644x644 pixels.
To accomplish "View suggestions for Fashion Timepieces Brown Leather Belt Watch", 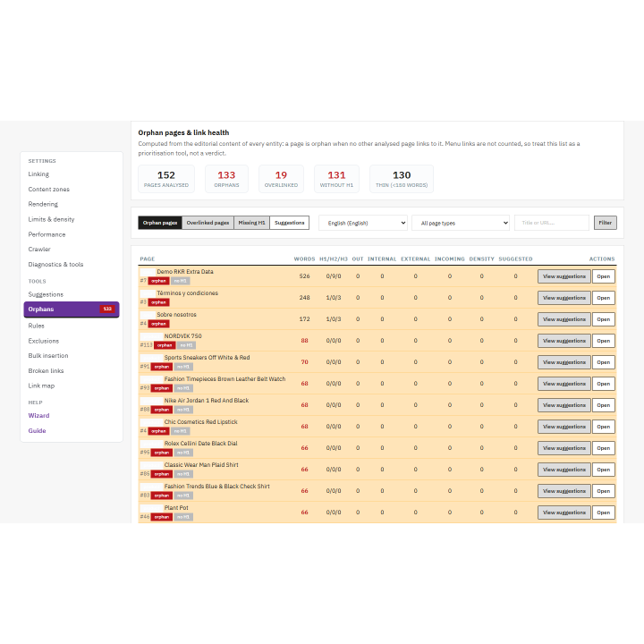I will 563,384.
